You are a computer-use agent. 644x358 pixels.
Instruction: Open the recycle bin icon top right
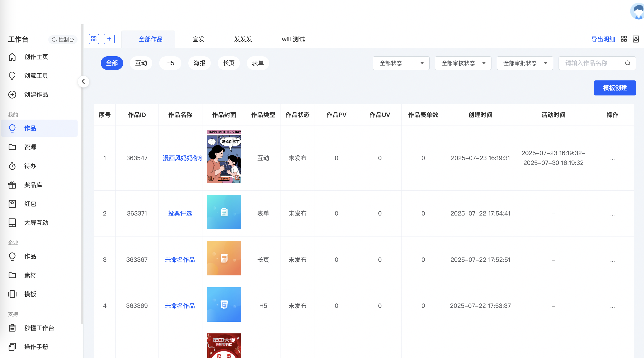coord(636,39)
